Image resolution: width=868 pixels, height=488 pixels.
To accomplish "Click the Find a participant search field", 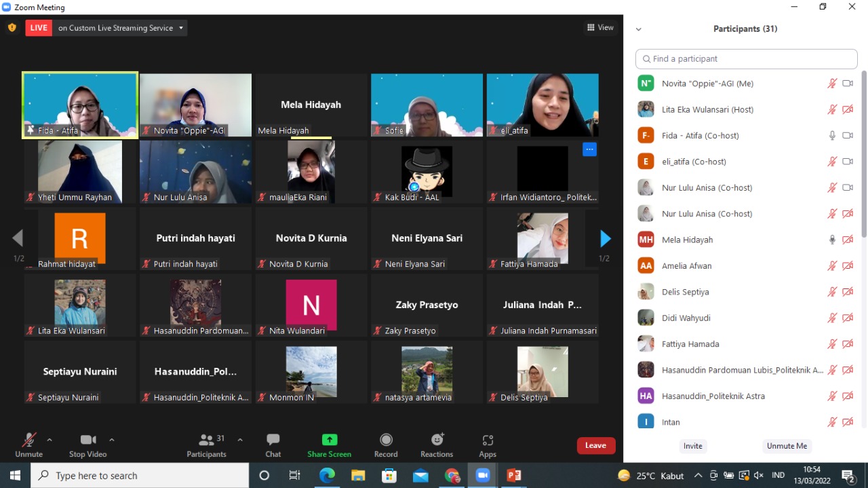I will (x=746, y=59).
